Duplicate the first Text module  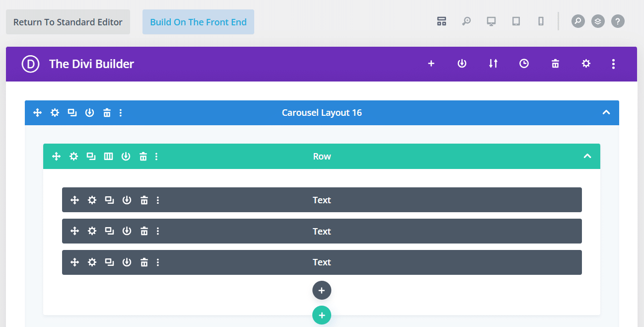(x=109, y=200)
